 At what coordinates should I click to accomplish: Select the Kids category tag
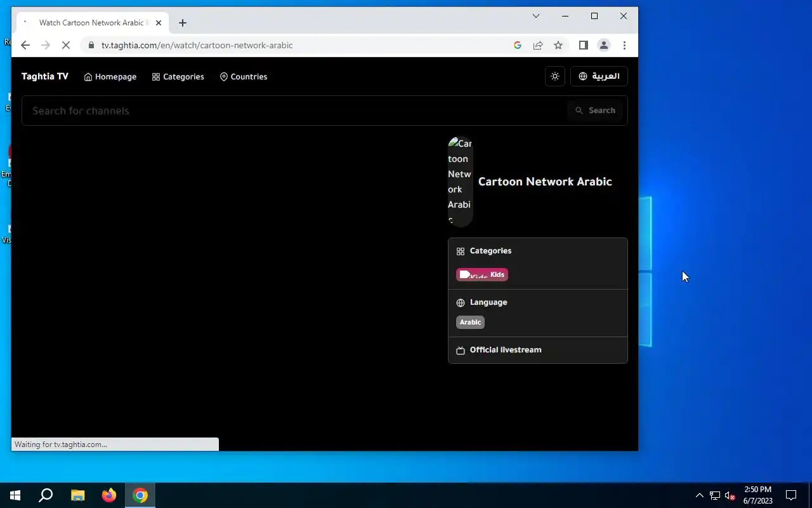tap(482, 274)
